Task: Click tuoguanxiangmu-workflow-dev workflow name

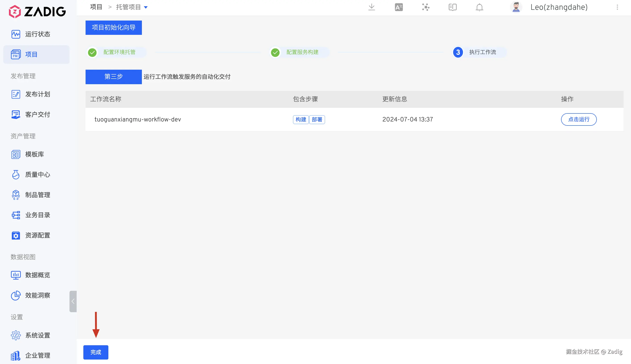Action: [138, 119]
